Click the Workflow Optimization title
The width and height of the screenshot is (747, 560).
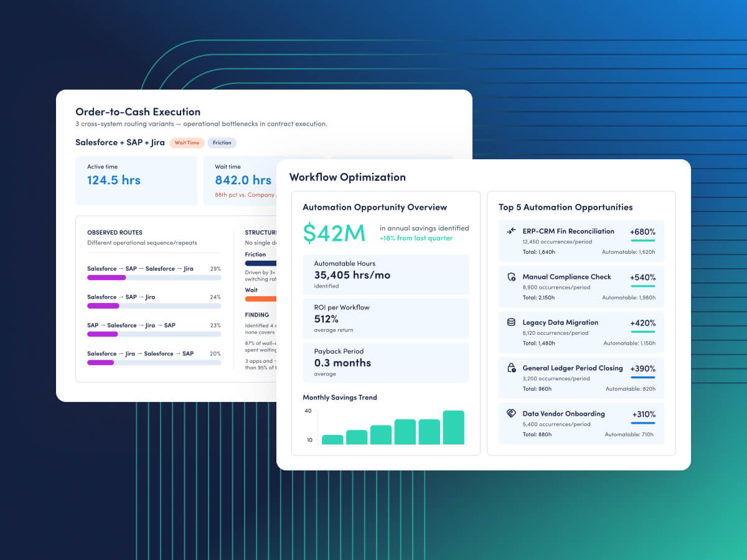coord(347,177)
